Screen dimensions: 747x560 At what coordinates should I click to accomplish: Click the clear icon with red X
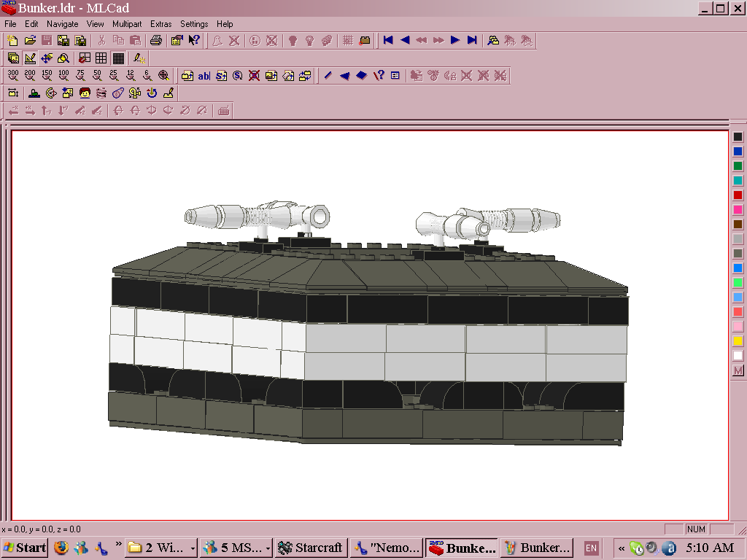pyautogui.click(x=255, y=75)
